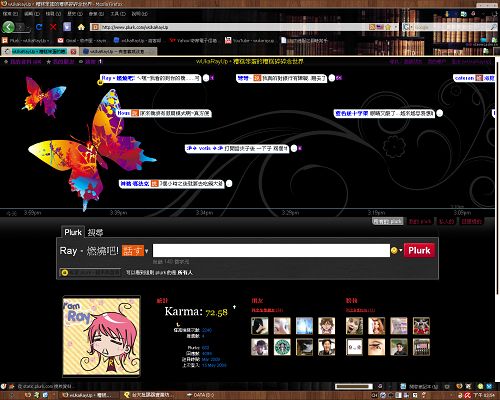Open the Ray profile picture

click(101, 336)
